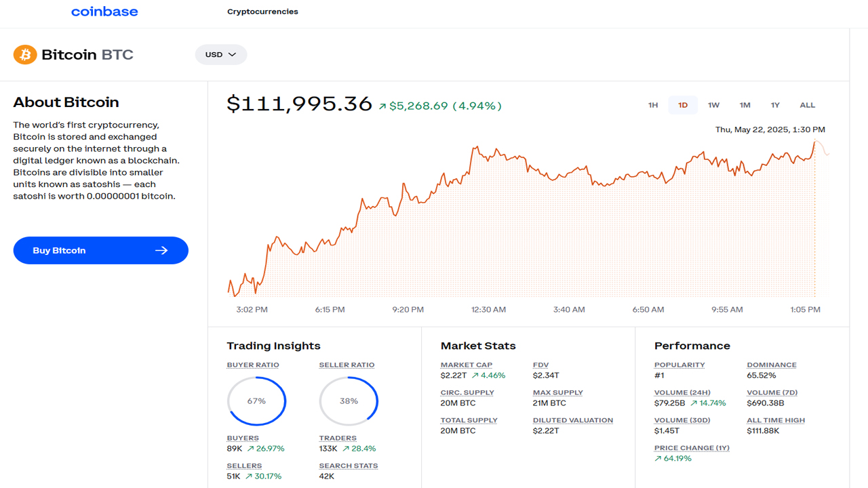Viewport: 868px width, 488px height.
Task: Click the 1:05 PM axis label
Action: pos(805,309)
